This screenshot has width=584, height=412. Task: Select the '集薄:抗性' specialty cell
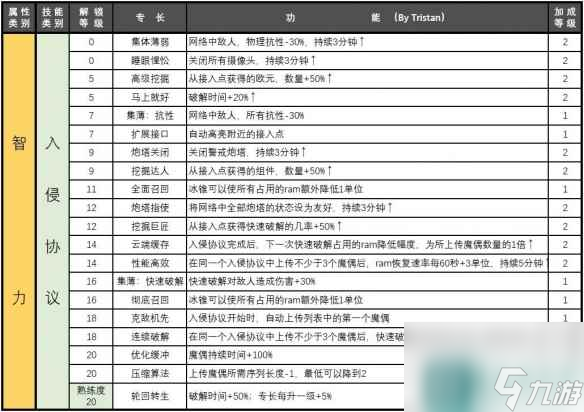150,115
